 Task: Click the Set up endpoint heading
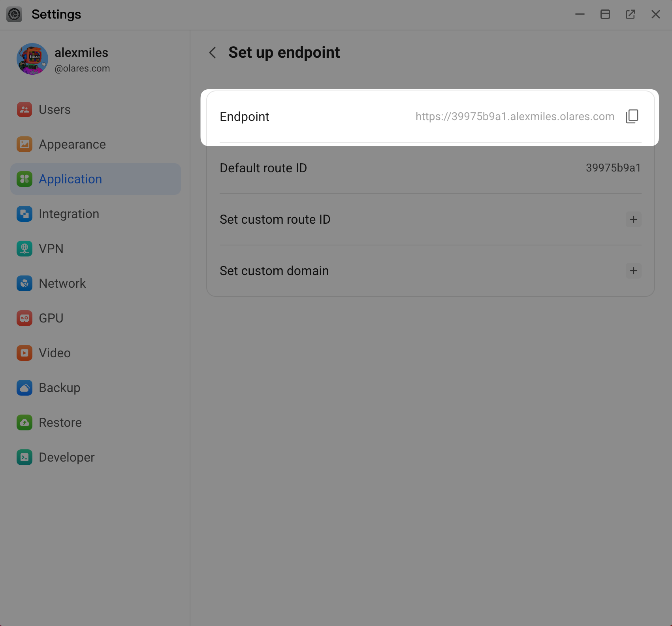point(284,52)
